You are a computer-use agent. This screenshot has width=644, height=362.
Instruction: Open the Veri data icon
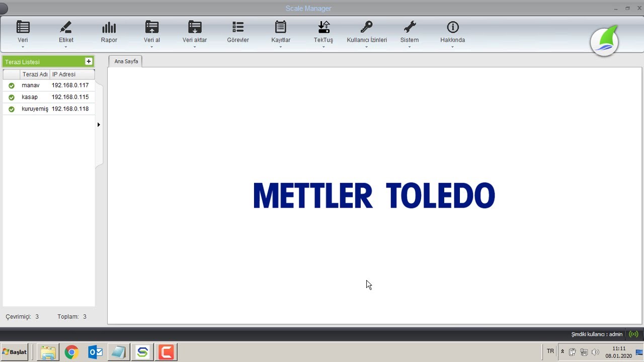[23, 27]
